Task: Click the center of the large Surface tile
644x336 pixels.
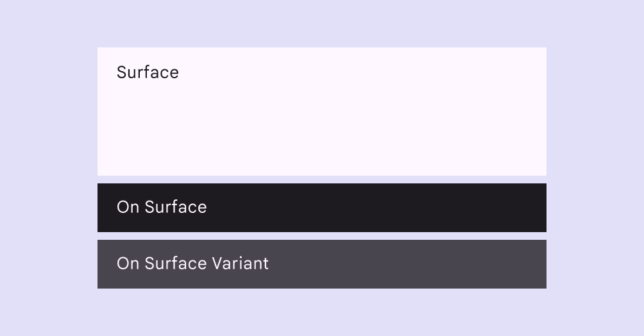Action: [x=322, y=112]
